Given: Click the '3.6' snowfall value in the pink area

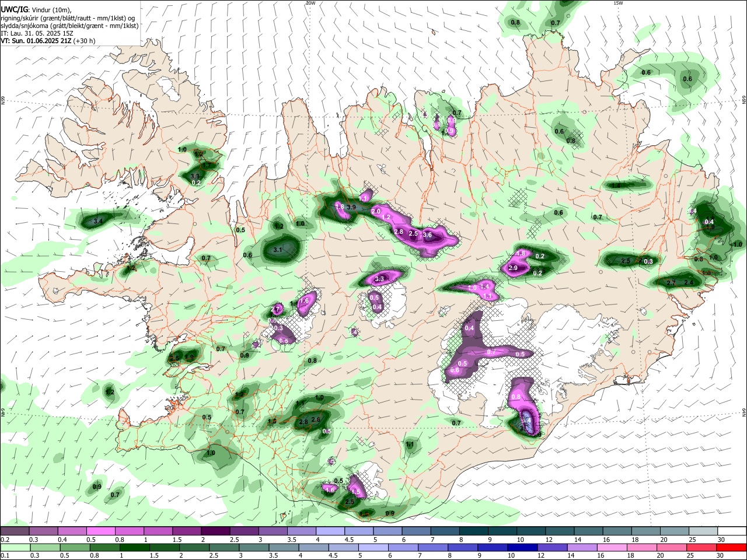Looking at the screenshot, I should pyautogui.click(x=427, y=235).
